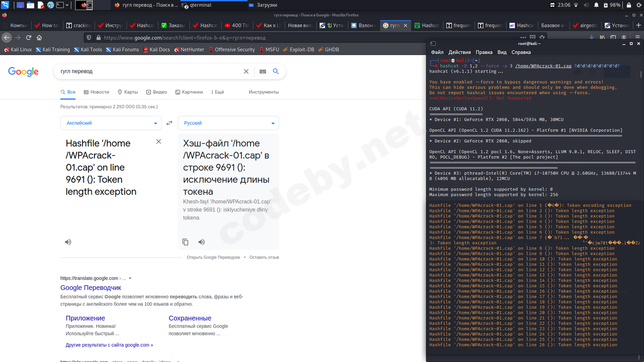Click the Google search input field

149,71
